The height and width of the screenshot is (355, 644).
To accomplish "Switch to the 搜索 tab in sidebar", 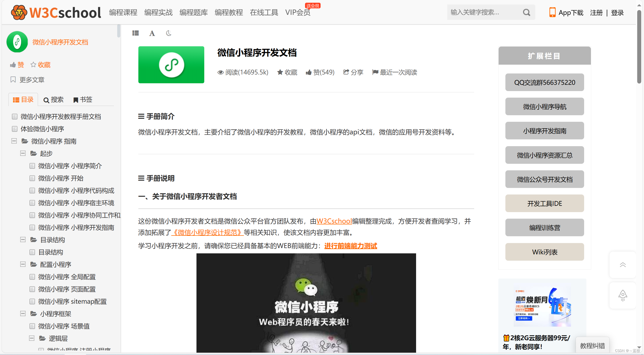I will click(53, 100).
